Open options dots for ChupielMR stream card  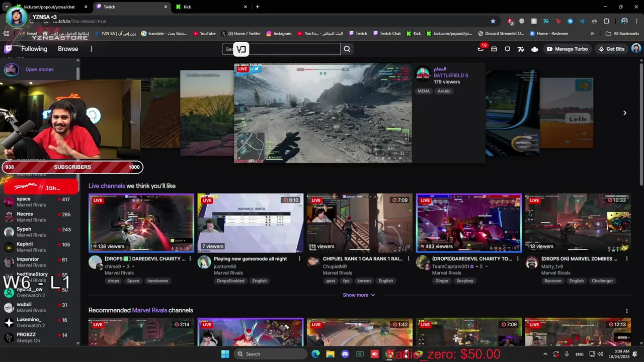pos(409,258)
